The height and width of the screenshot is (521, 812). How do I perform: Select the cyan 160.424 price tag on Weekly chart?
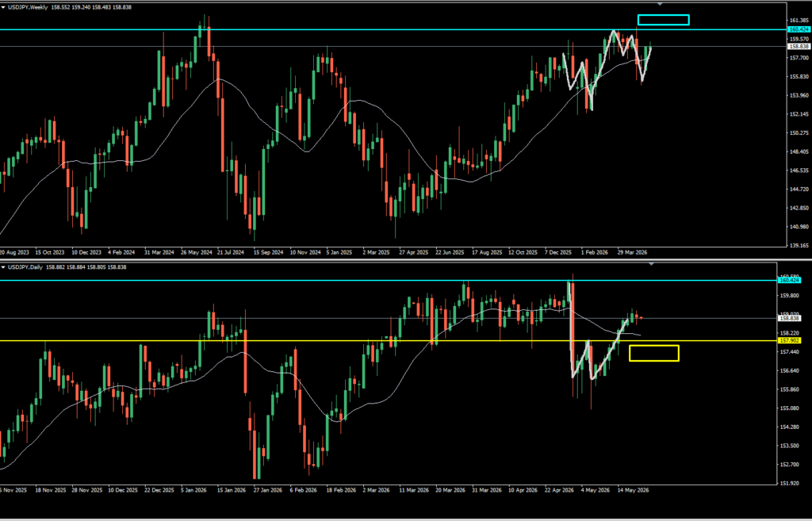(799, 29)
